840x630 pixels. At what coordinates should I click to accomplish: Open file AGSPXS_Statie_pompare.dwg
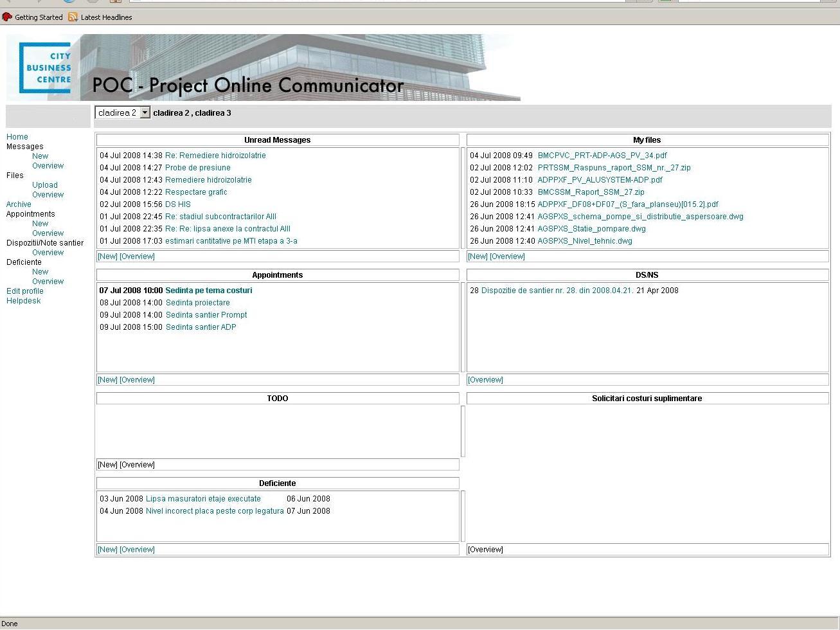pos(592,229)
